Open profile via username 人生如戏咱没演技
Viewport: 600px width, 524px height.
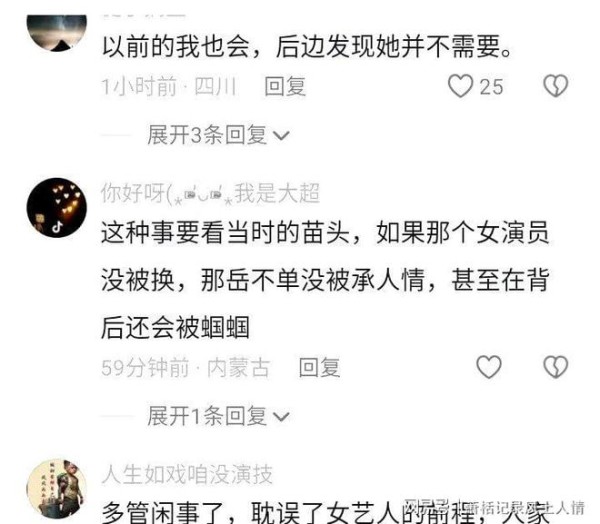tap(187, 475)
